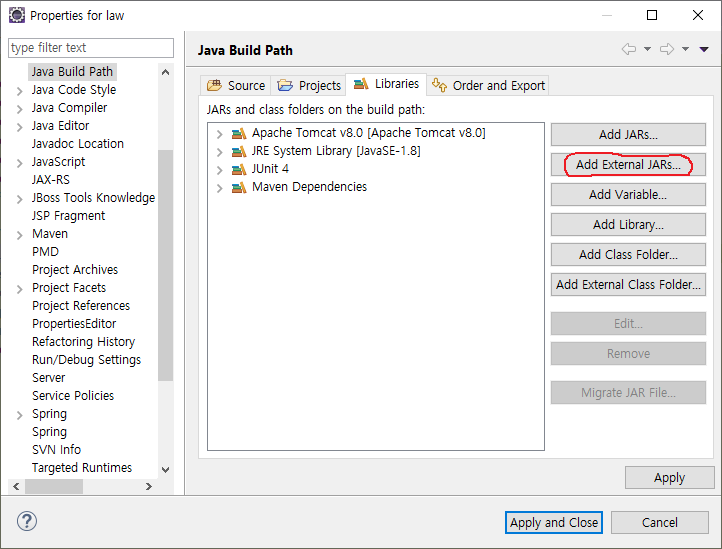Expand the JUnit 4 entry

click(x=220, y=170)
